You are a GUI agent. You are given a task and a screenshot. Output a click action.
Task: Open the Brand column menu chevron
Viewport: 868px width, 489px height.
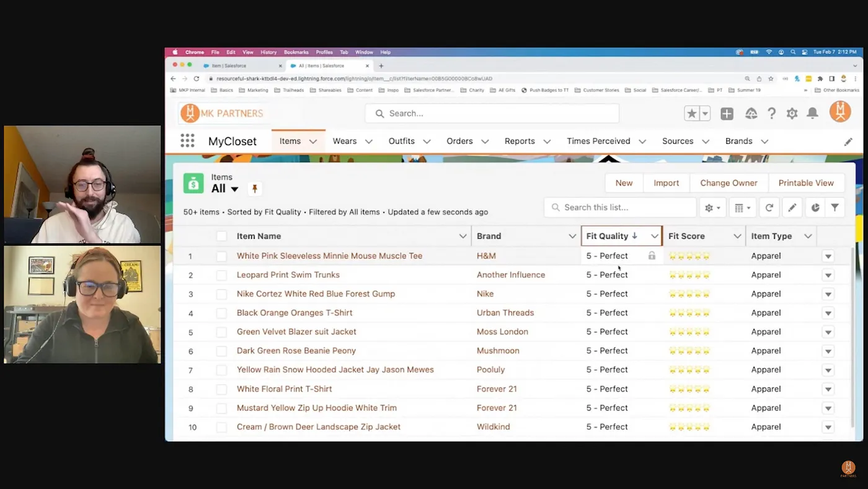tap(572, 236)
